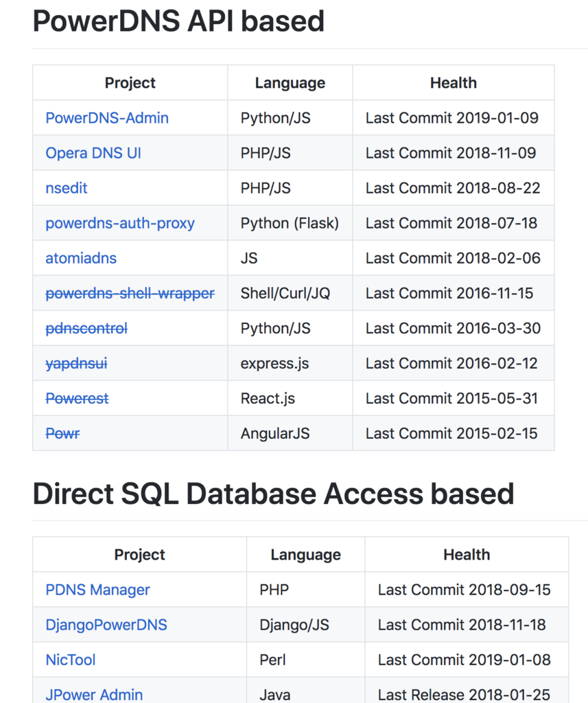
Task: Click the 'PowerDNS API based' heading
Action: tap(178, 21)
